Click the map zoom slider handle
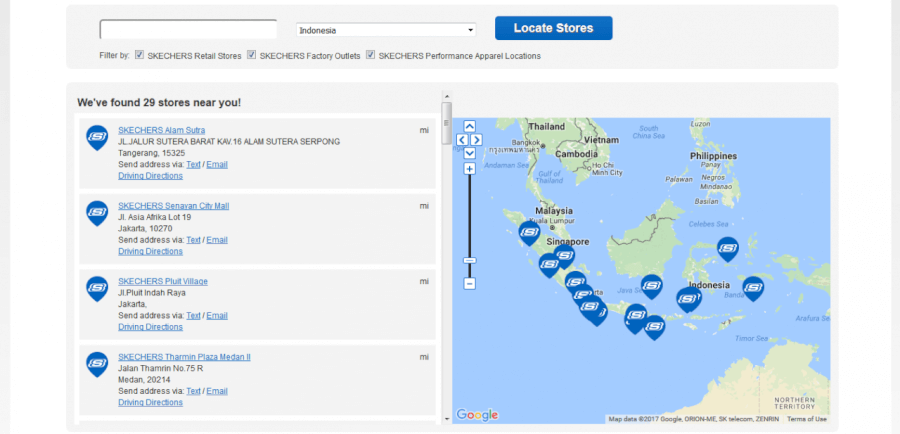Screen dimensions: 900x434 (x=469, y=260)
